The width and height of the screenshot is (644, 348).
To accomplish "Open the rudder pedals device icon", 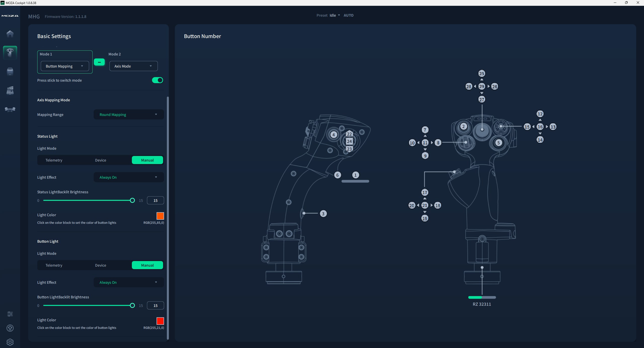I will click(10, 109).
